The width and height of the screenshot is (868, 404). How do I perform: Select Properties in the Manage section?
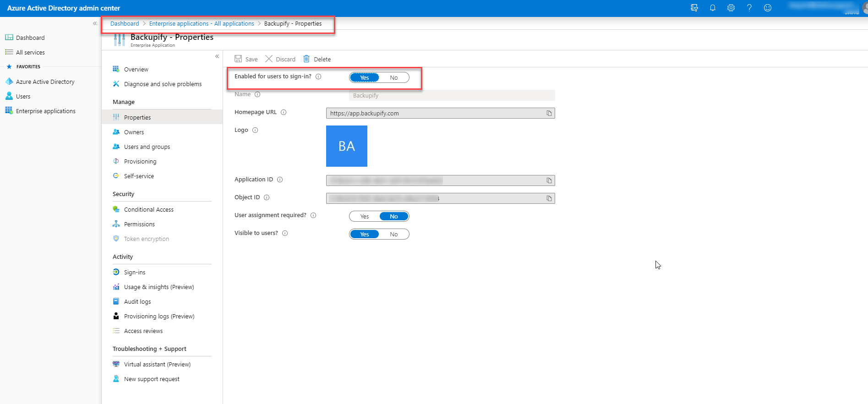click(162, 117)
